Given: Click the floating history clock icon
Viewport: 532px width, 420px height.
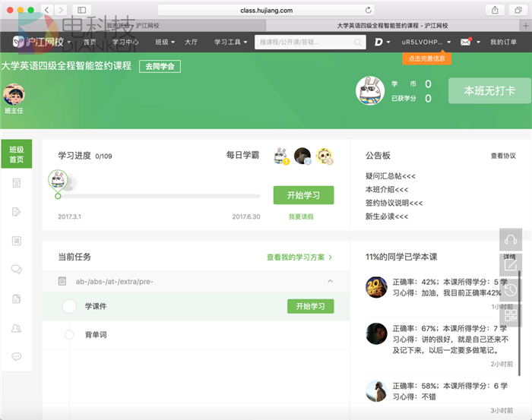Looking at the screenshot, I should click(511, 290).
